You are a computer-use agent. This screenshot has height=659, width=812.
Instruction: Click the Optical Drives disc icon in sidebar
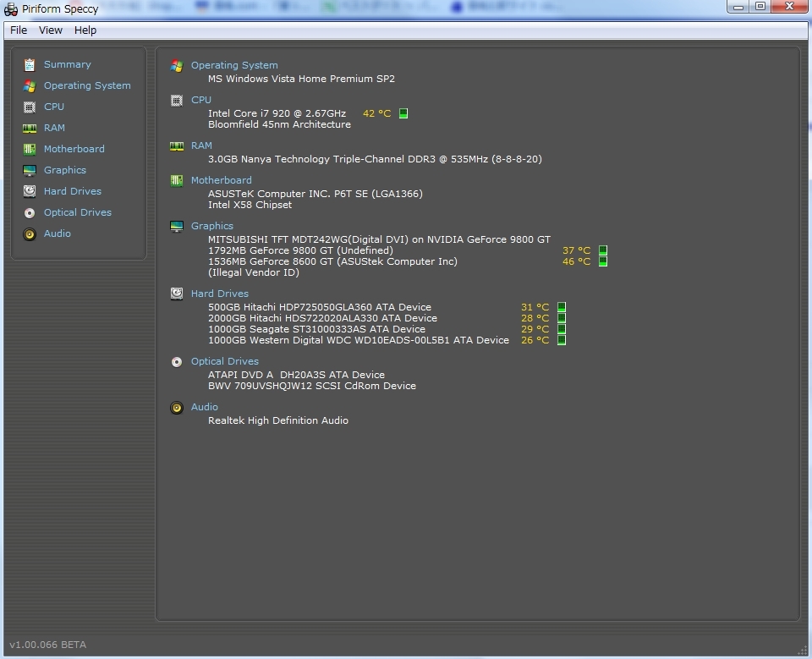pyautogui.click(x=30, y=213)
